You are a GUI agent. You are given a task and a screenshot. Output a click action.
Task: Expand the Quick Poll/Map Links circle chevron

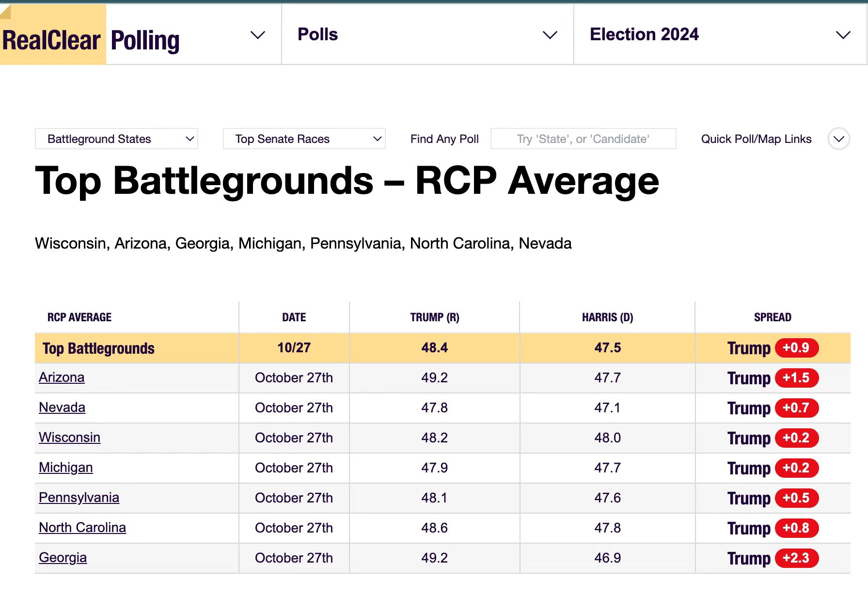(x=838, y=139)
